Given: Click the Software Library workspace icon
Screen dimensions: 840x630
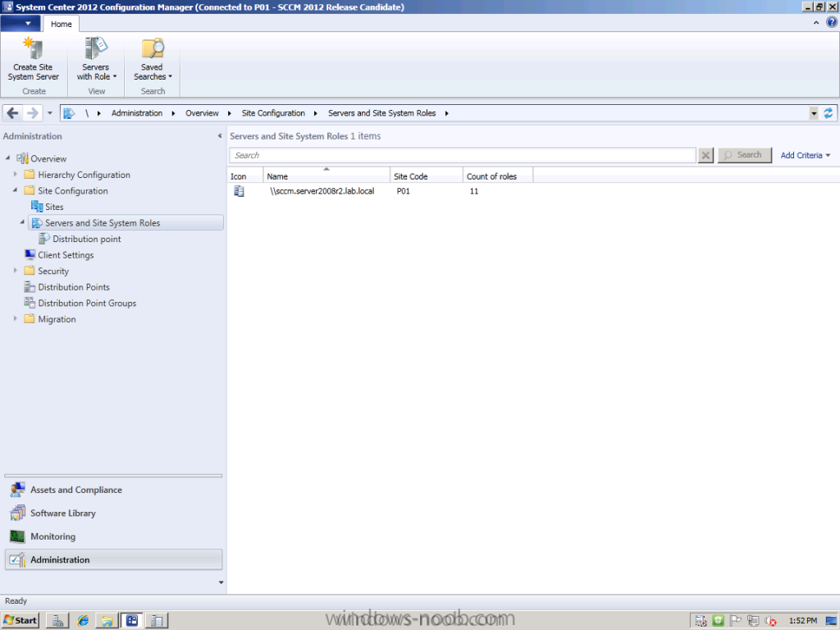Looking at the screenshot, I should [x=18, y=514].
